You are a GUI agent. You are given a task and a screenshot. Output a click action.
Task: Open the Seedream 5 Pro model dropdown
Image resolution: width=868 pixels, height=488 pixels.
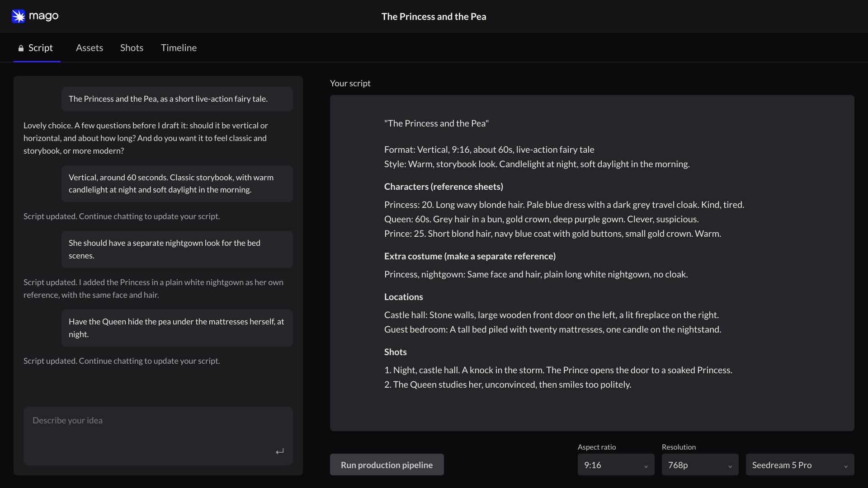(x=800, y=465)
